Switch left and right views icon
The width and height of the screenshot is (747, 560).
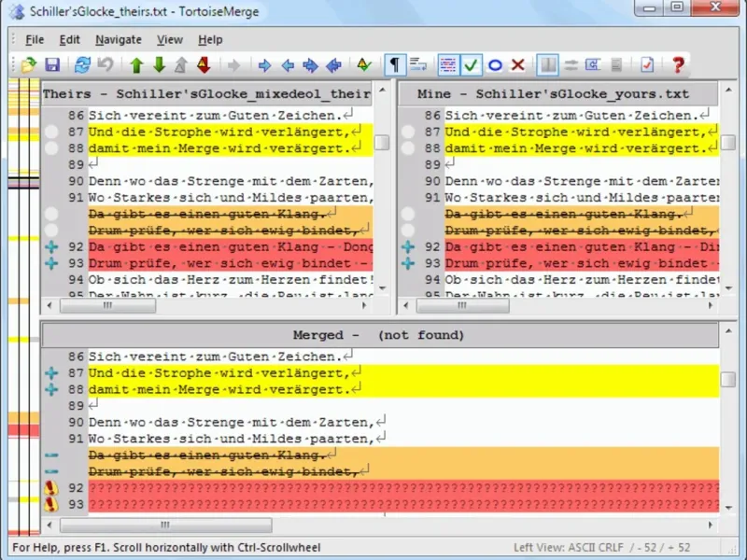571,64
